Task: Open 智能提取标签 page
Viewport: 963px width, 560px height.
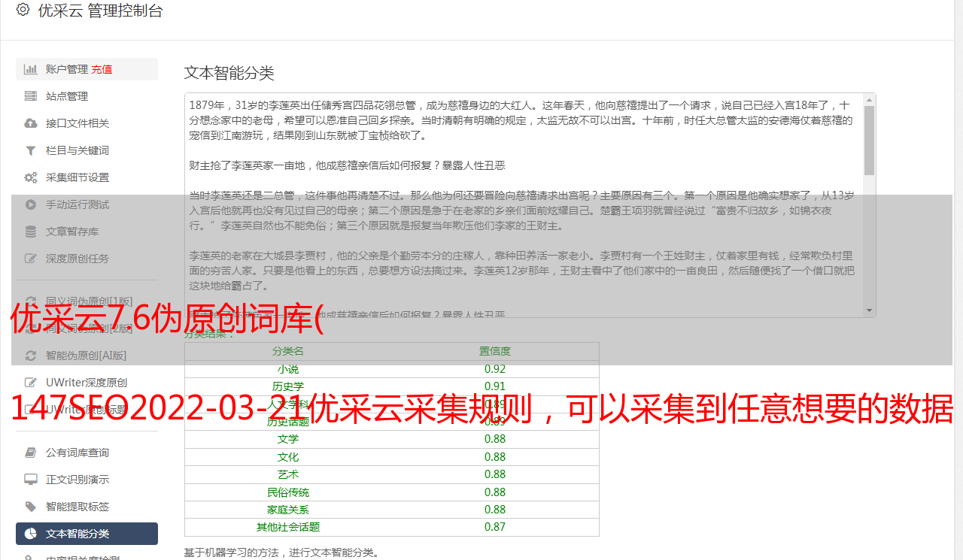Action: [87, 507]
